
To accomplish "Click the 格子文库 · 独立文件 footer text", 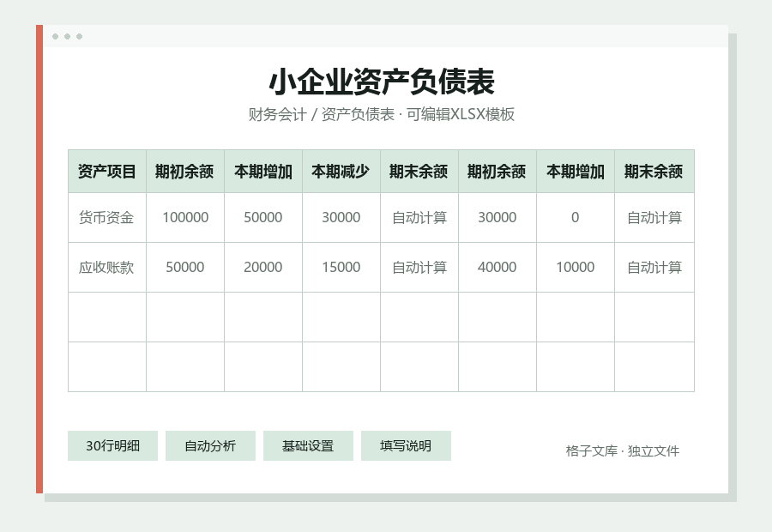I will click(623, 451).
